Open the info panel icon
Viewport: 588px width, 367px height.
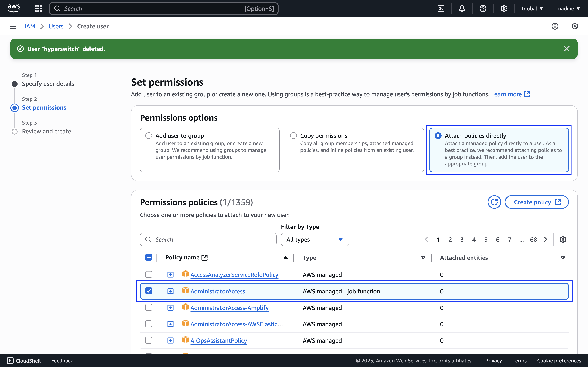pos(555,26)
